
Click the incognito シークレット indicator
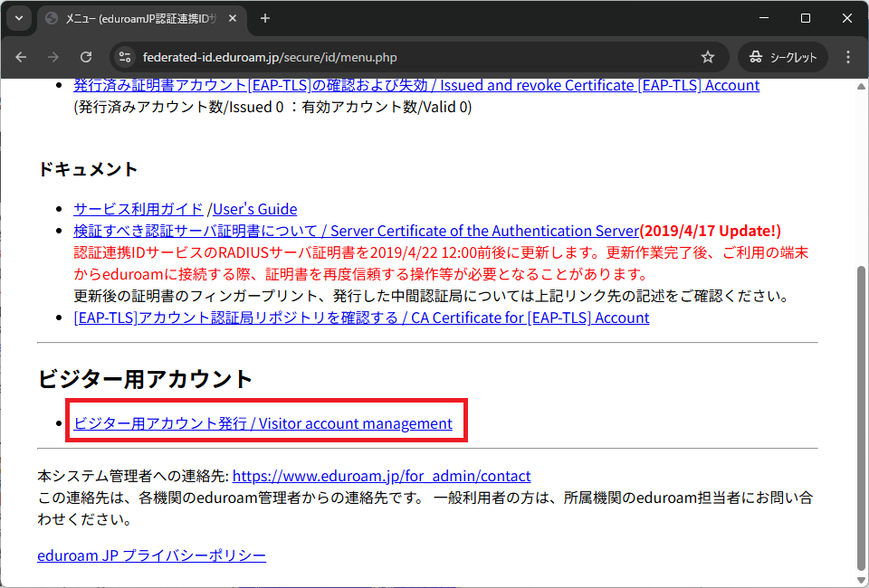coord(783,57)
